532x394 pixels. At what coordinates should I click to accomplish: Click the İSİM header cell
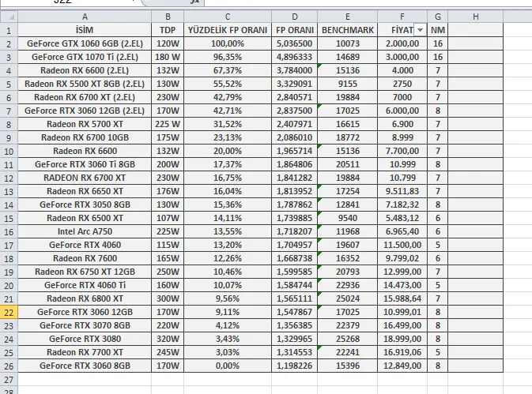pyautogui.click(x=85, y=30)
